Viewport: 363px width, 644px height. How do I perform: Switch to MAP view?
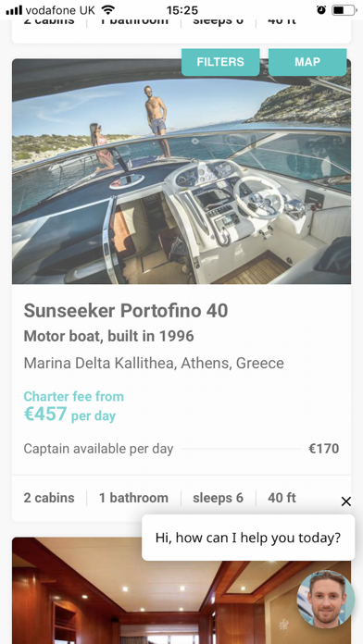tap(307, 62)
